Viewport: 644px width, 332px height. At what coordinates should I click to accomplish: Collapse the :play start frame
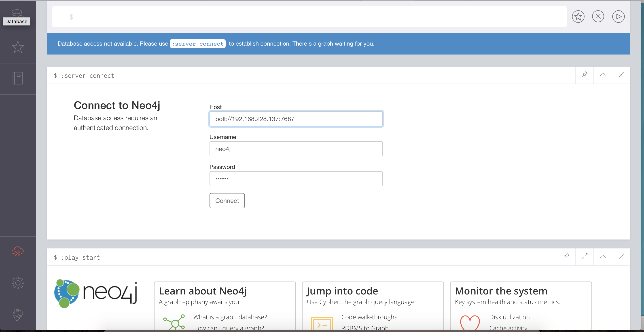point(603,256)
